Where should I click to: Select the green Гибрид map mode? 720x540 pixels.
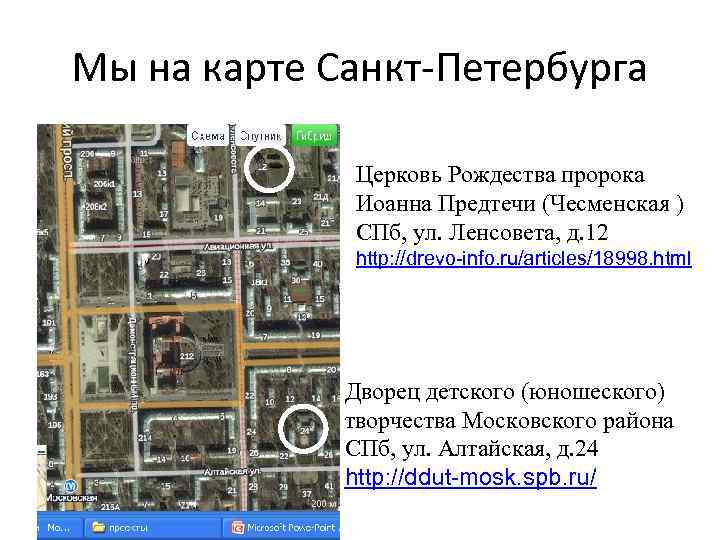(314, 136)
